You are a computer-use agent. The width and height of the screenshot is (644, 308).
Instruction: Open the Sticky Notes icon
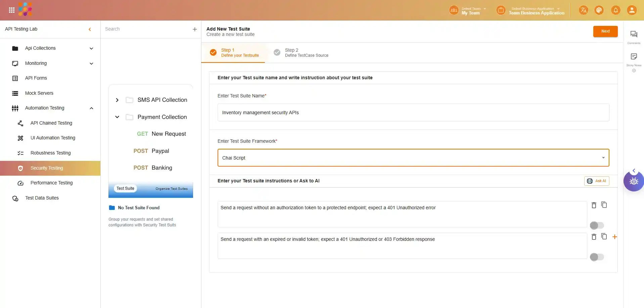click(634, 56)
